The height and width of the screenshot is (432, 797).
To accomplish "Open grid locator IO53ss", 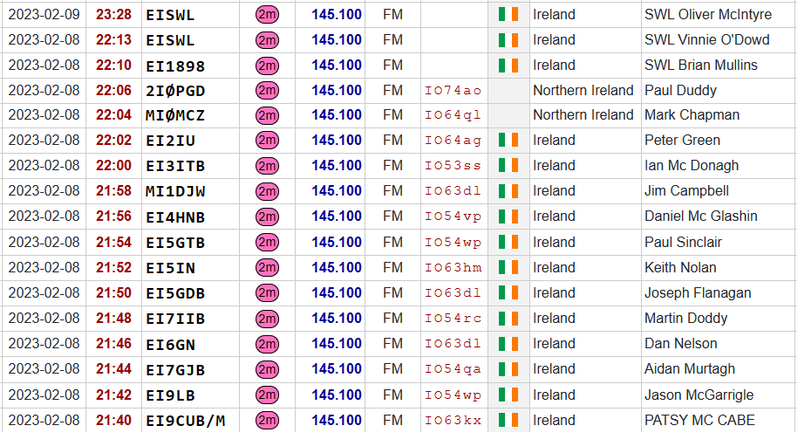I will [x=453, y=166].
